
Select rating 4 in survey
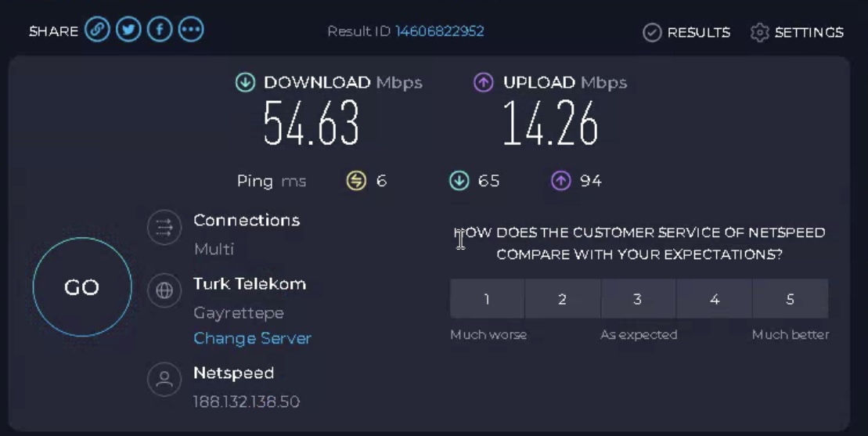[714, 299]
